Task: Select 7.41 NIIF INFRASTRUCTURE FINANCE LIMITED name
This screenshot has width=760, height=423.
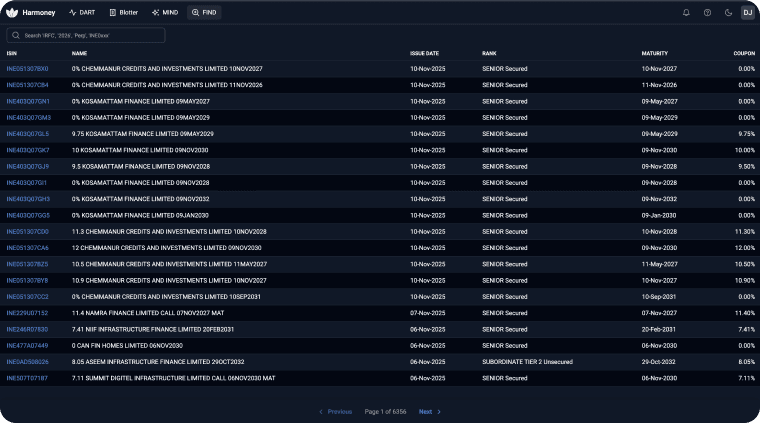Action: click(153, 329)
